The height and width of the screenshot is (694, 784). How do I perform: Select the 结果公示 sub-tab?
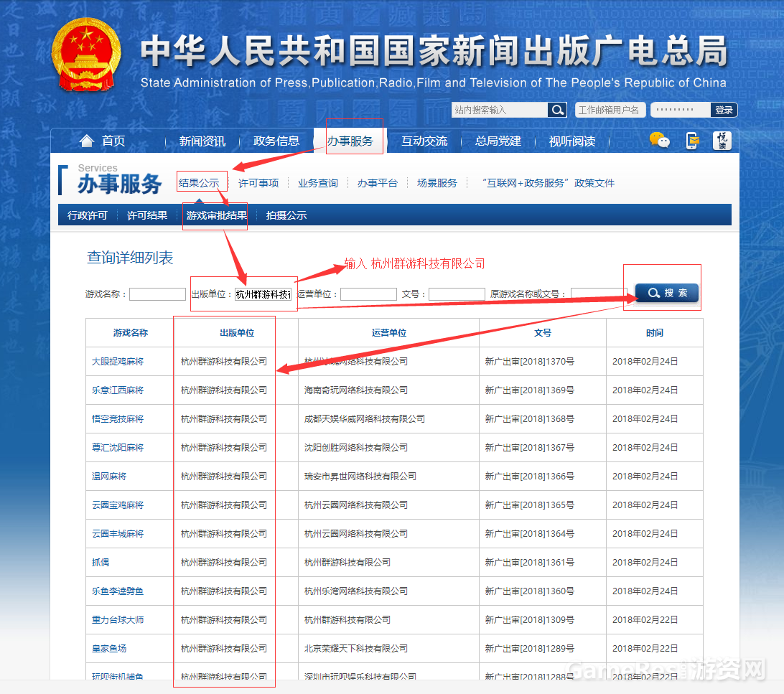(x=199, y=183)
